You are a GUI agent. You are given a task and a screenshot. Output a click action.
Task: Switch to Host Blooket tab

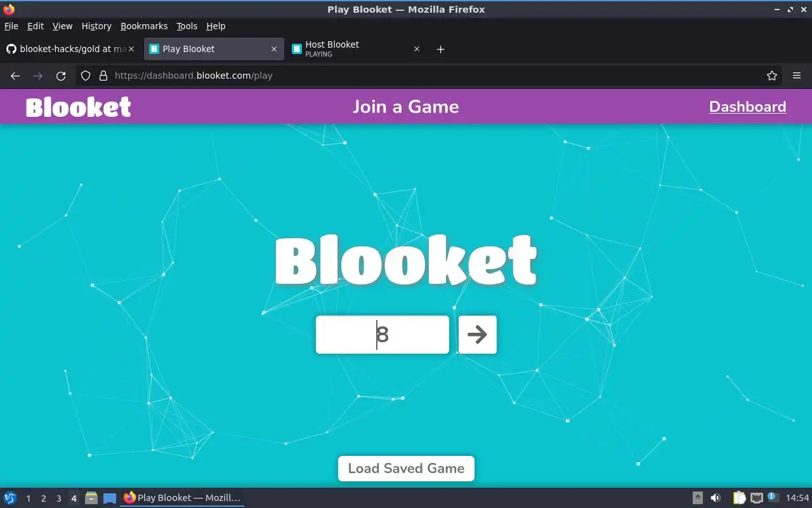[x=356, y=49]
